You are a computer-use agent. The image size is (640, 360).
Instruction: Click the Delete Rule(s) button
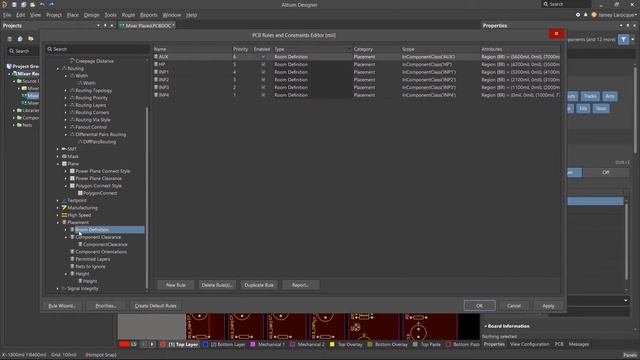pyautogui.click(x=217, y=285)
